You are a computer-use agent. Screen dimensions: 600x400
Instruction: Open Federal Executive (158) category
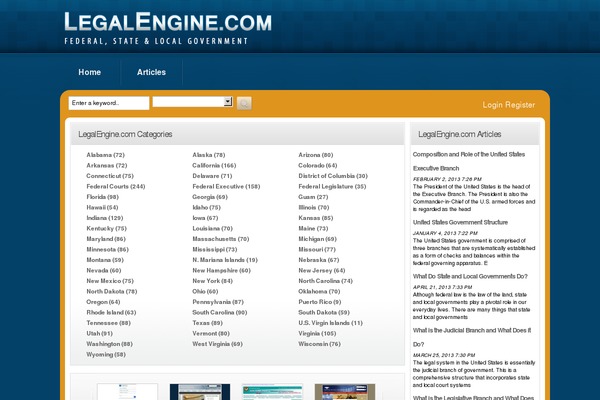click(226, 186)
